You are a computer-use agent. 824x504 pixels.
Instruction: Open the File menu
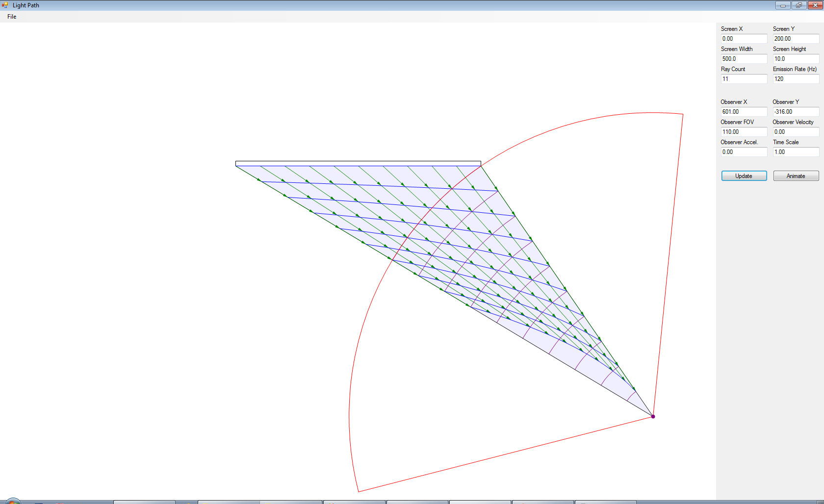pyautogui.click(x=12, y=17)
